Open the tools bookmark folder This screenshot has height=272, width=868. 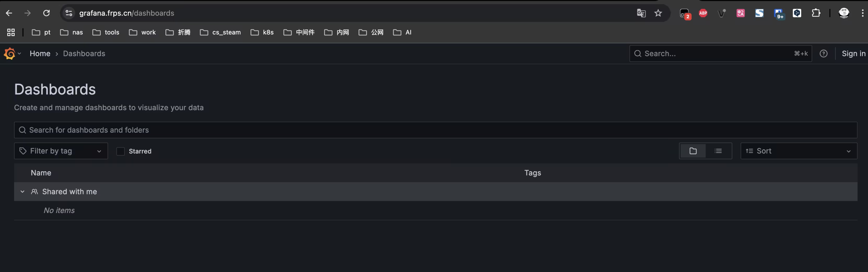click(106, 32)
